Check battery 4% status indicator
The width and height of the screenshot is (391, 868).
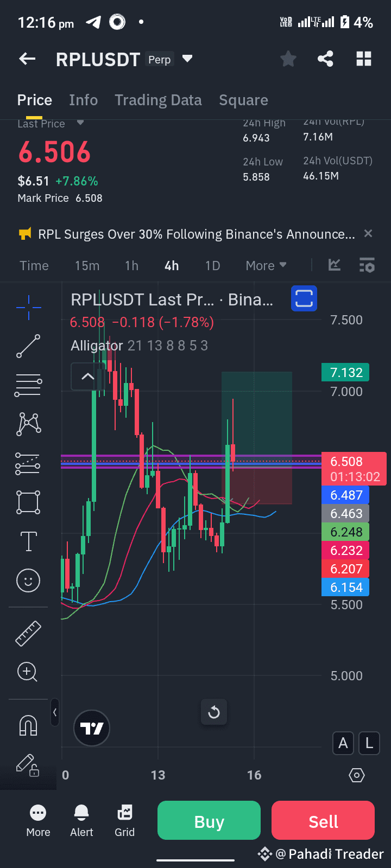pyautogui.click(x=357, y=22)
